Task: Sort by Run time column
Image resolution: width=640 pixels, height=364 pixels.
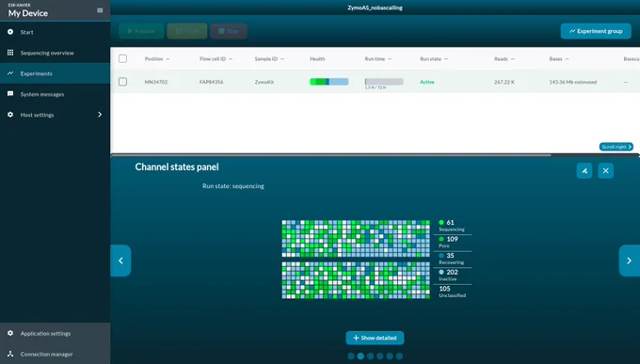Action: pyautogui.click(x=378, y=58)
